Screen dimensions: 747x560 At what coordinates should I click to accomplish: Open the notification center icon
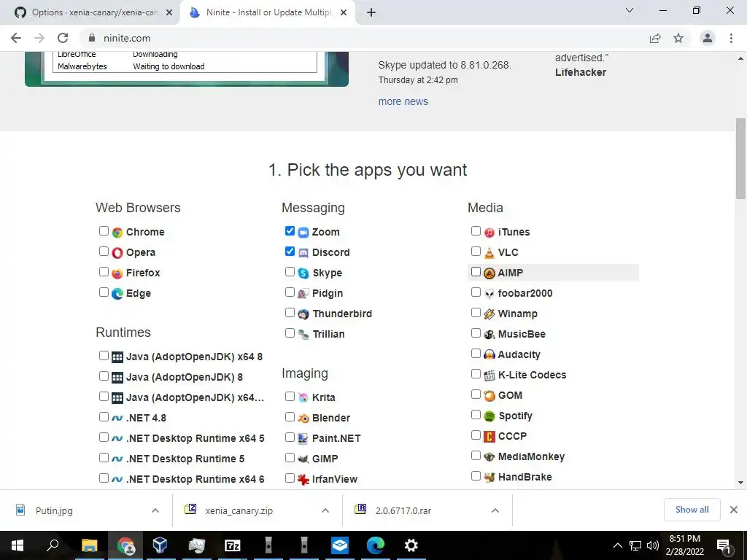tap(724, 546)
